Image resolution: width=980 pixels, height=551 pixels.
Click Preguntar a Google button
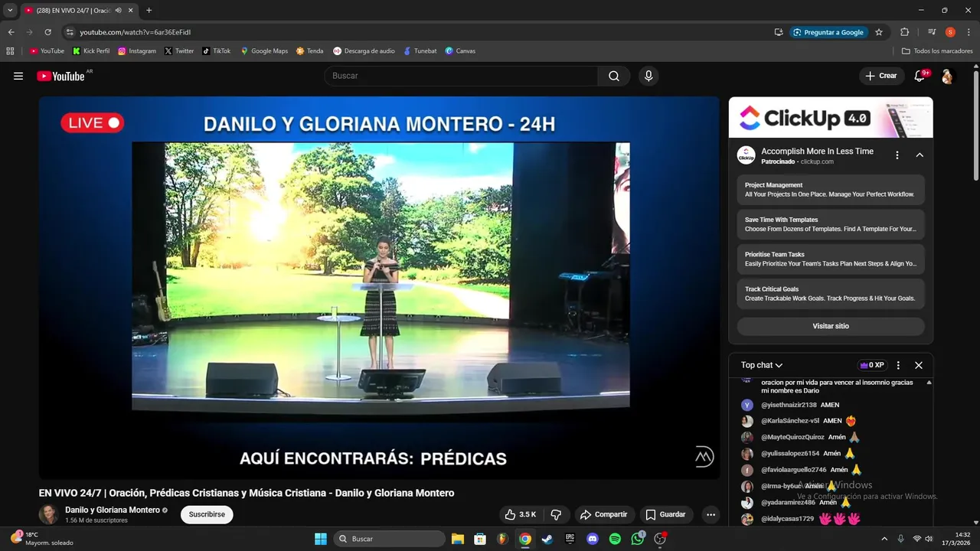click(x=828, y=32)
